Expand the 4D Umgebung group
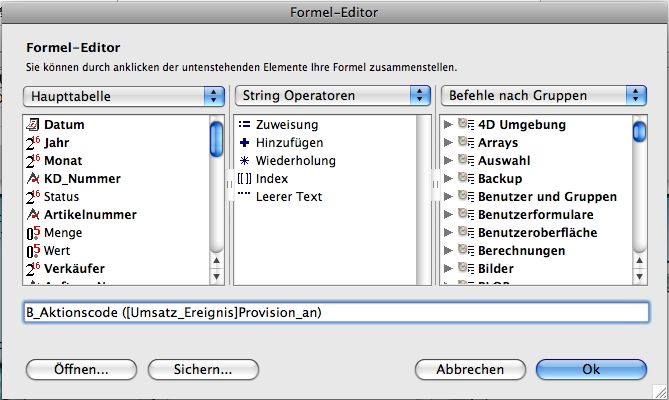 (447, 125)
